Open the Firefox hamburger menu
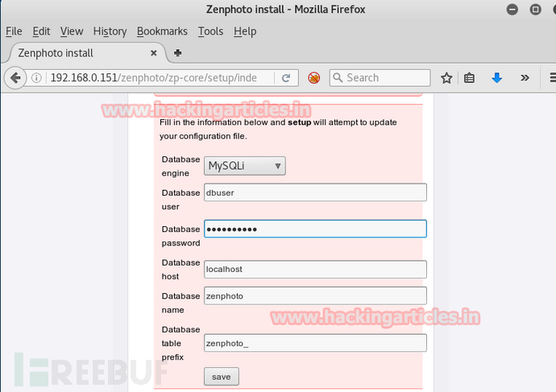556x392 pixels. pos(552,77)
